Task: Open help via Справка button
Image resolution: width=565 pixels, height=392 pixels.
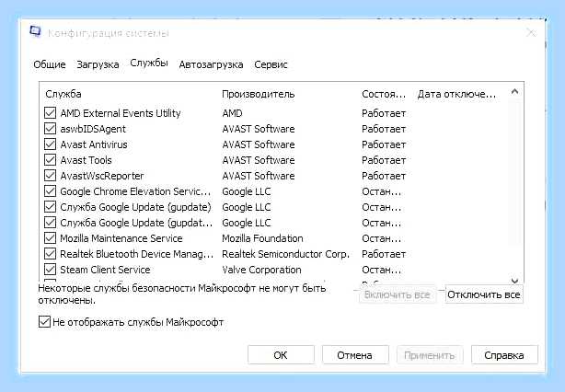Action: click(504, 355)
